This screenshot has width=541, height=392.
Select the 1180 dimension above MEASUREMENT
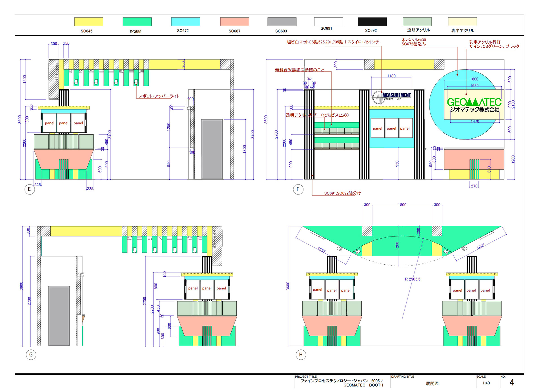[x=391, y=76]
